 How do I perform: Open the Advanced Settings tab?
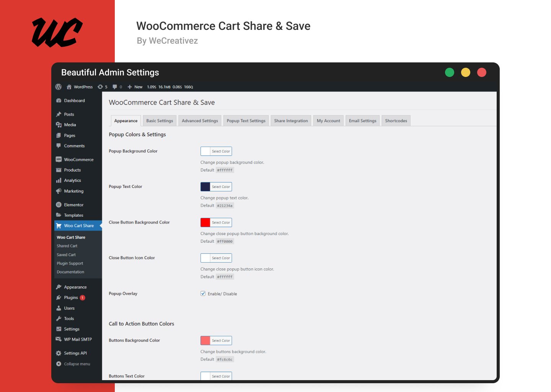(200, 121)
